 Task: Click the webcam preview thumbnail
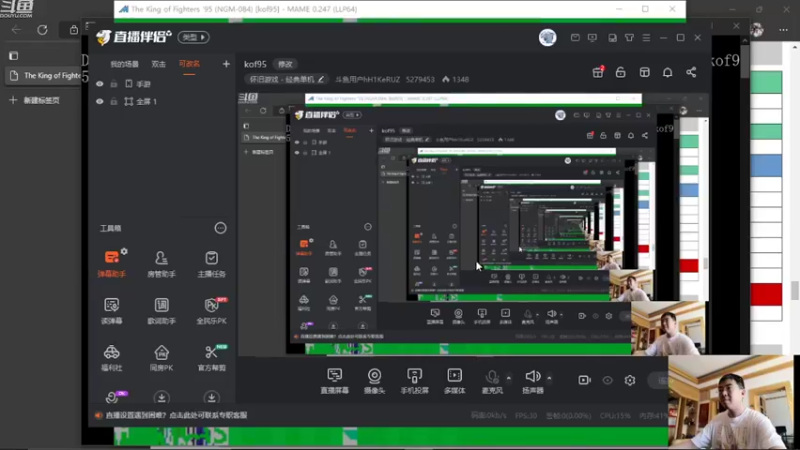(x=731, y=403)
